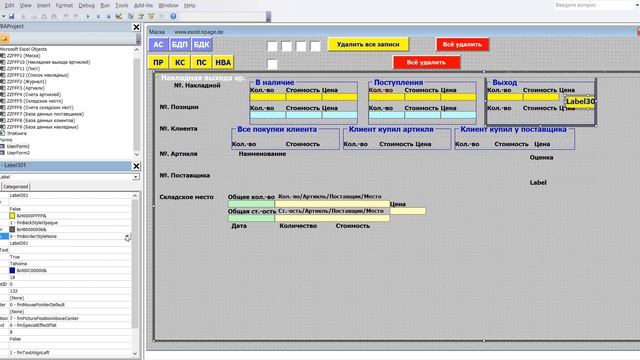Select the ЭтаКнига workbook icon item
The image size is (640, 360).
(x=14, y=133)
